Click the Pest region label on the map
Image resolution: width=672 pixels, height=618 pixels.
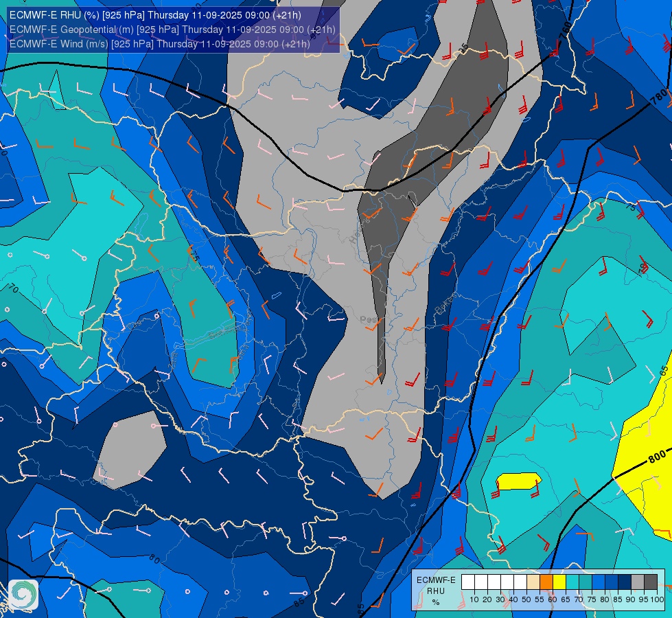(369, 319)
